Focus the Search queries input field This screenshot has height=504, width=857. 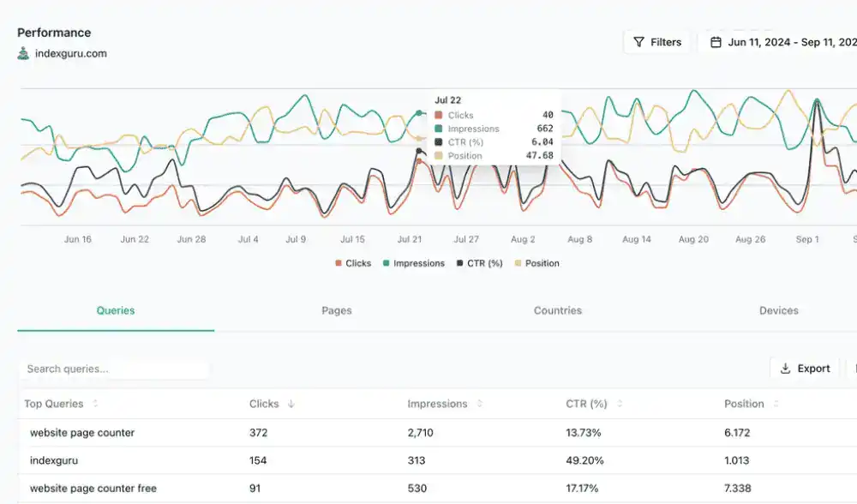pyautogui.click(x=113, y=369)
